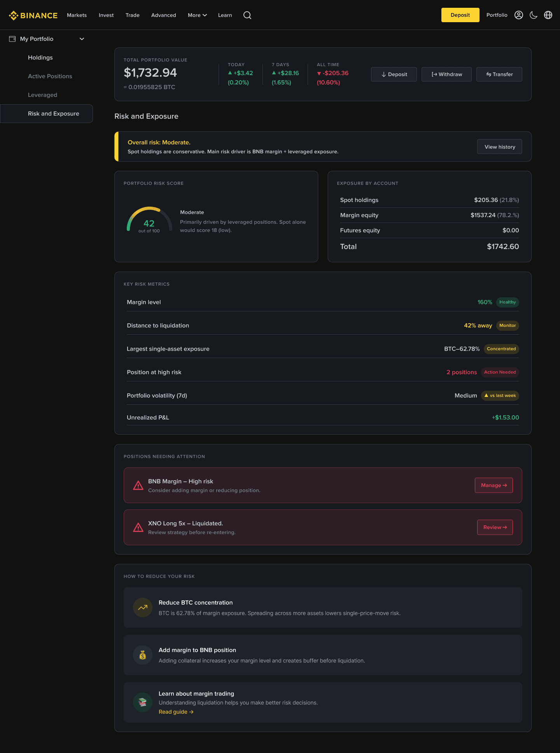Click the Overall risk: Moderate heading
The height and width of the screenshot is (753, 560).
coord(159,142)
